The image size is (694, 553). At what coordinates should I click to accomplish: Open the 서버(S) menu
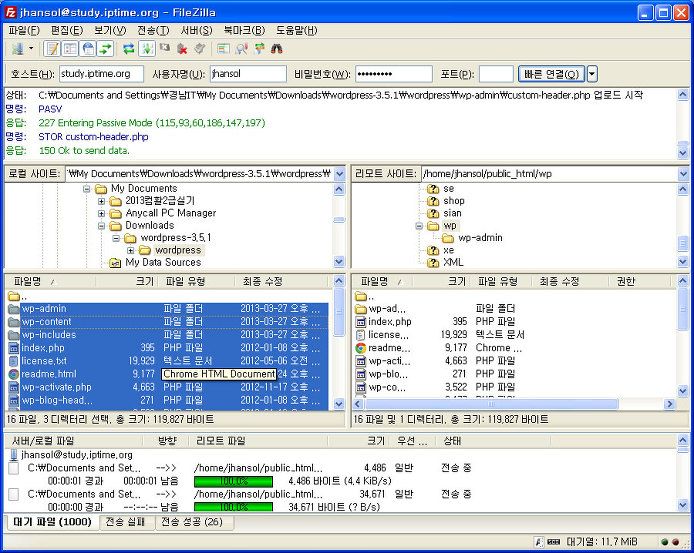(197, 30)
